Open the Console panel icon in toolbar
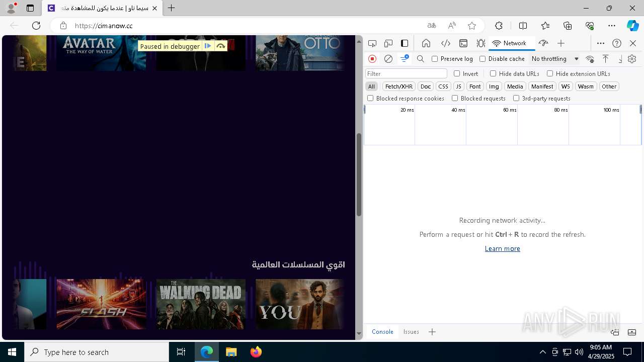The height and width of the screenshot is (362, 644). 463,43
